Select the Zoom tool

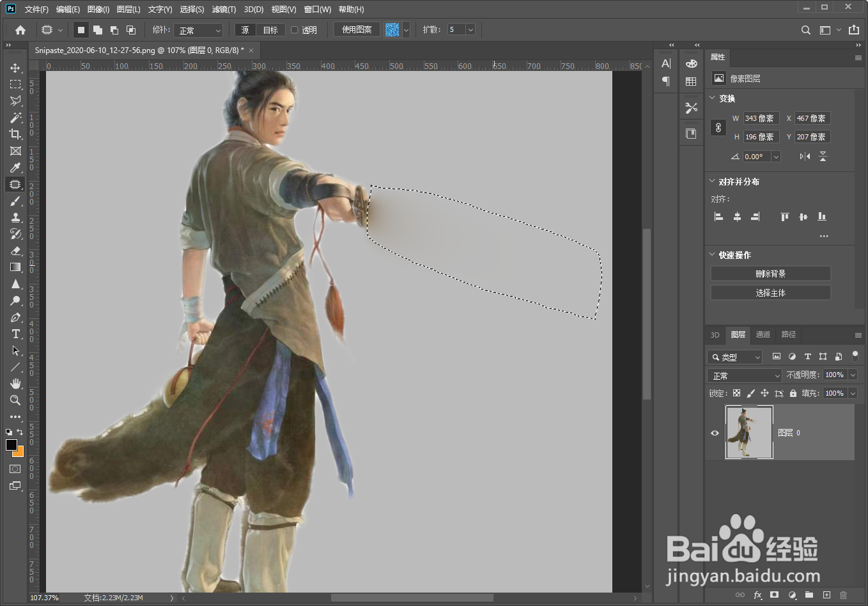click(x=15, y=400)
